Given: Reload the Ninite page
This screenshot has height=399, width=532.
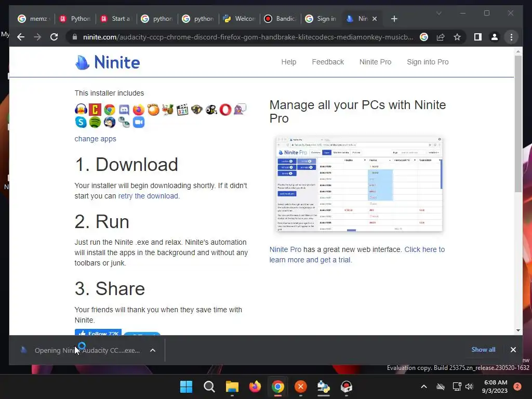Looking at the screenshot, I should [x=54, y=37].
